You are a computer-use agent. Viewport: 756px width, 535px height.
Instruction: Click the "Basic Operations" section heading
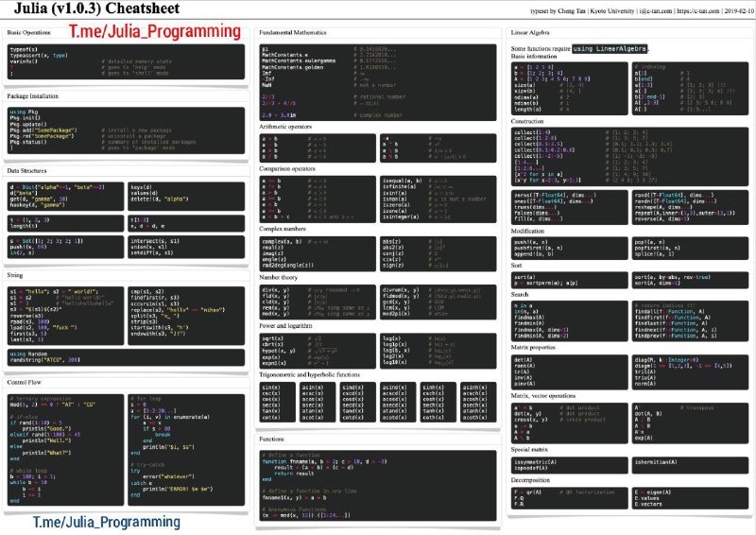(28, 32)
